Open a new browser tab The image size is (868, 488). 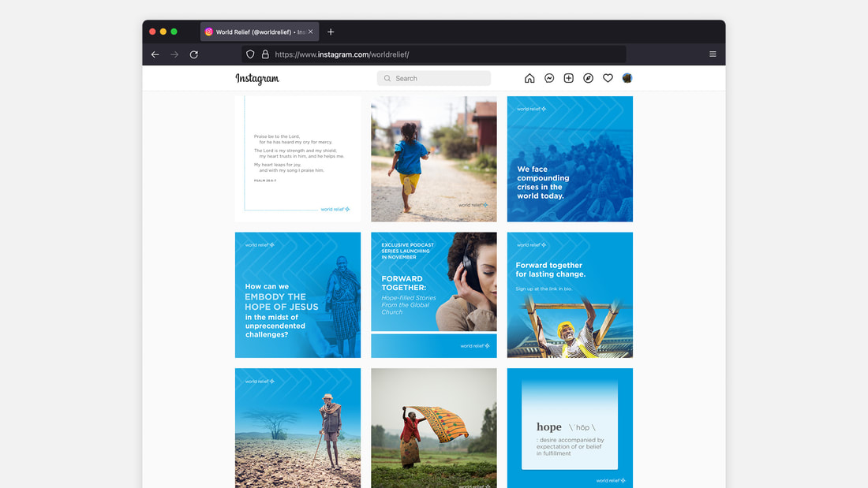tap(331, 32)
